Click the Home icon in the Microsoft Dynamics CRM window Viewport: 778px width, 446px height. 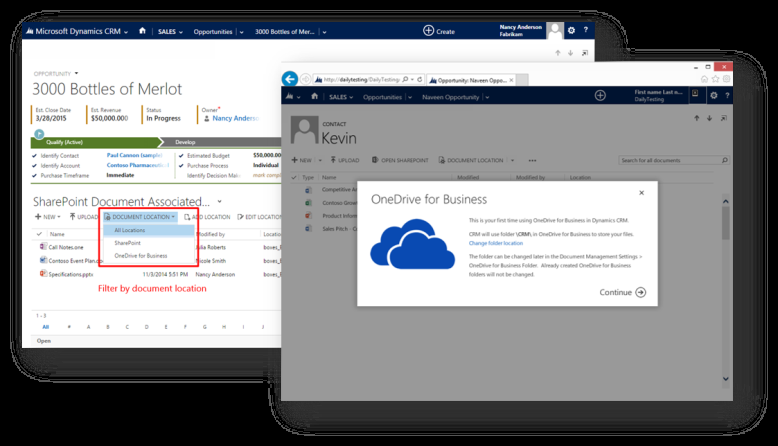coord(142,31)
